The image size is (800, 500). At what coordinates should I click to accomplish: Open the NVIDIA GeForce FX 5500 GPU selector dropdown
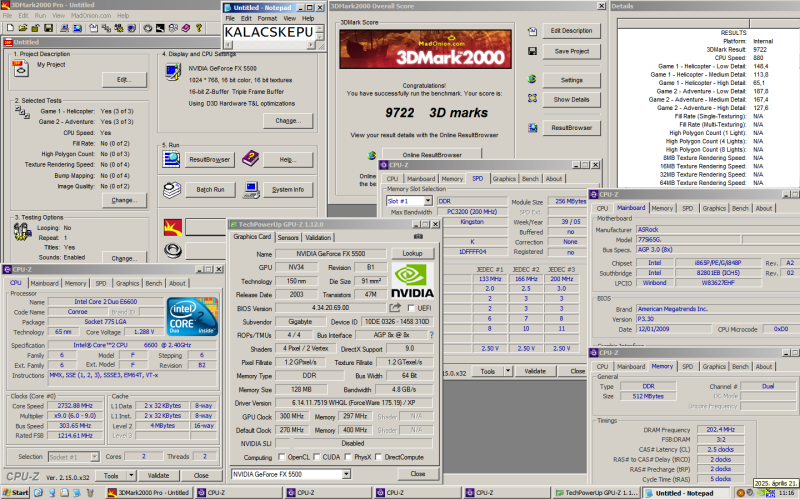pyautogui.click(x=346, y=474)
